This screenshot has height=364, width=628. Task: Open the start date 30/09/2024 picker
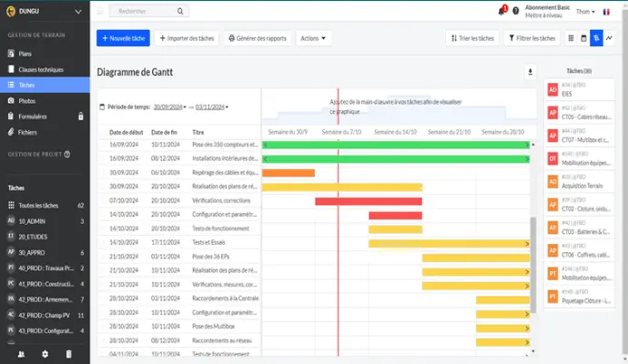click(170, 106)
